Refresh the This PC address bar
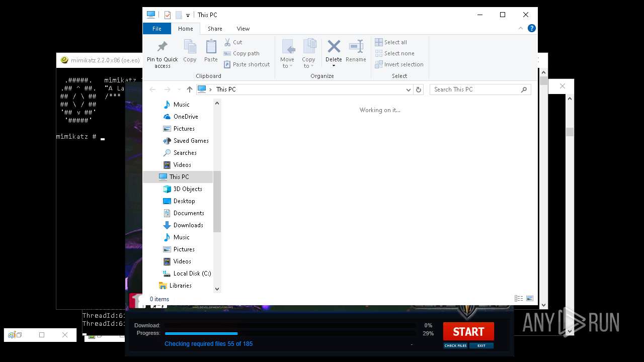 pos(418,89)
